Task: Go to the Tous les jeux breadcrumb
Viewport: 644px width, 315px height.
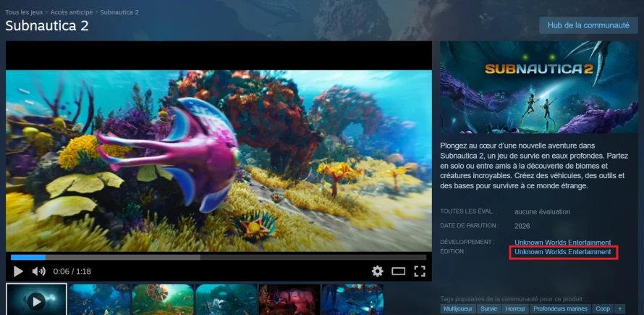Action: click(x=24, y=12)
